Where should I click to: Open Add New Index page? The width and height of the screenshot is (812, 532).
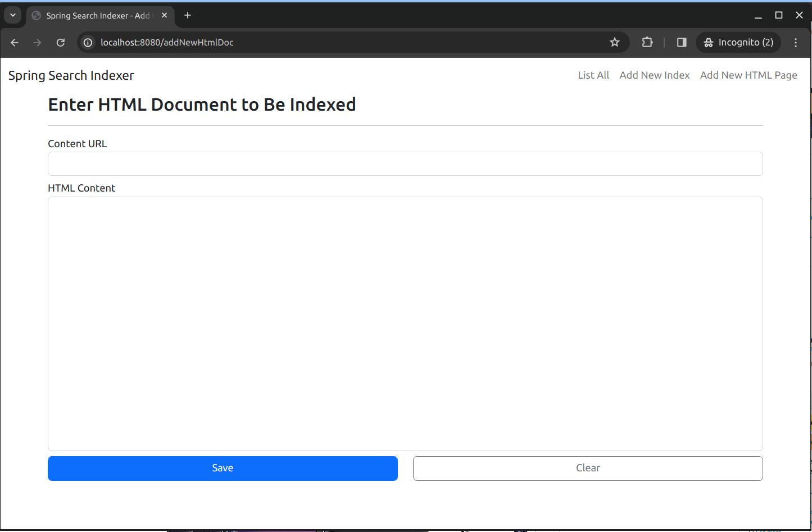[x=654, y=75]
